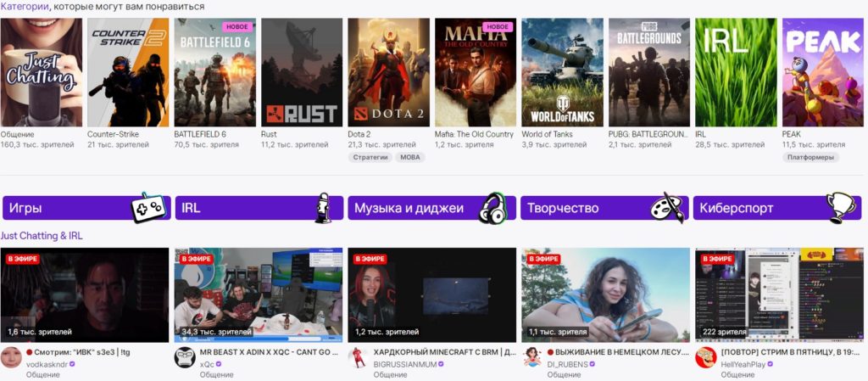Filter by the MOBA tag
The width and height of the screenshot is (868, 381).
point(409,157)
